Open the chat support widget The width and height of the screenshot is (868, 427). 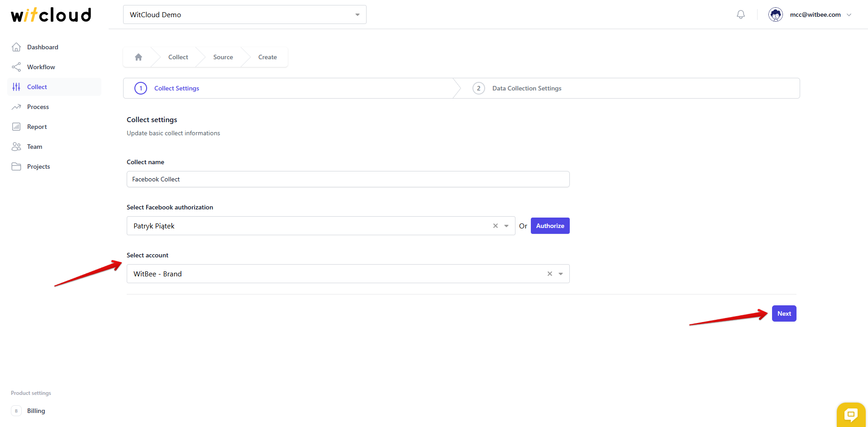pyautogui.click(x=851, y=414)
